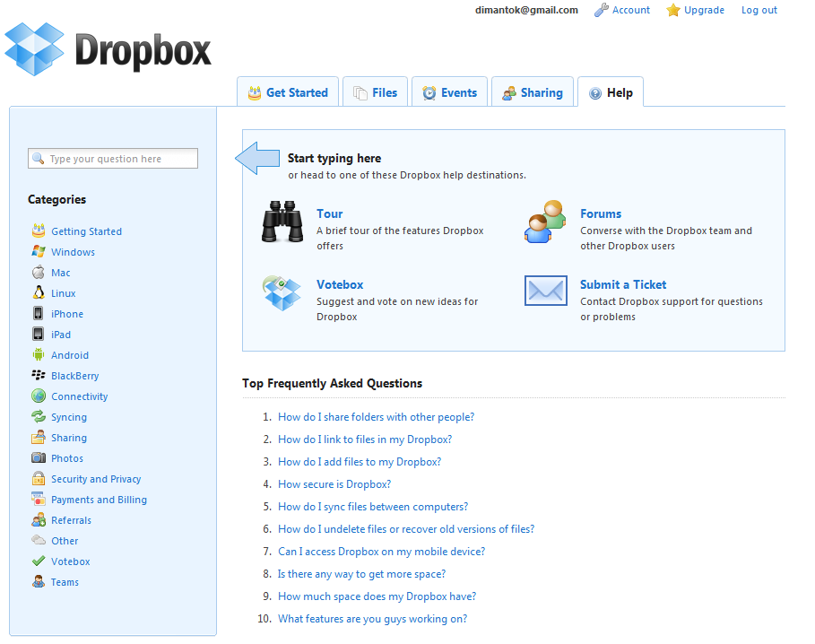The image size is (815, 644).
Task: Open 'How do I share folders' FAQ
Action: (376, 417)
